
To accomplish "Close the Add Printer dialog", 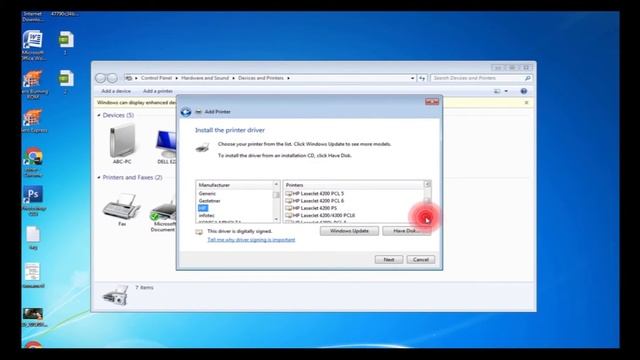I will [432, 102].
